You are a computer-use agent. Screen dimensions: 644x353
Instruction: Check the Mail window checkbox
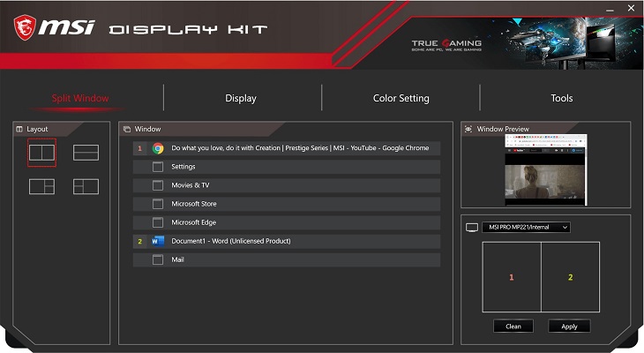(x=158, y=259)
